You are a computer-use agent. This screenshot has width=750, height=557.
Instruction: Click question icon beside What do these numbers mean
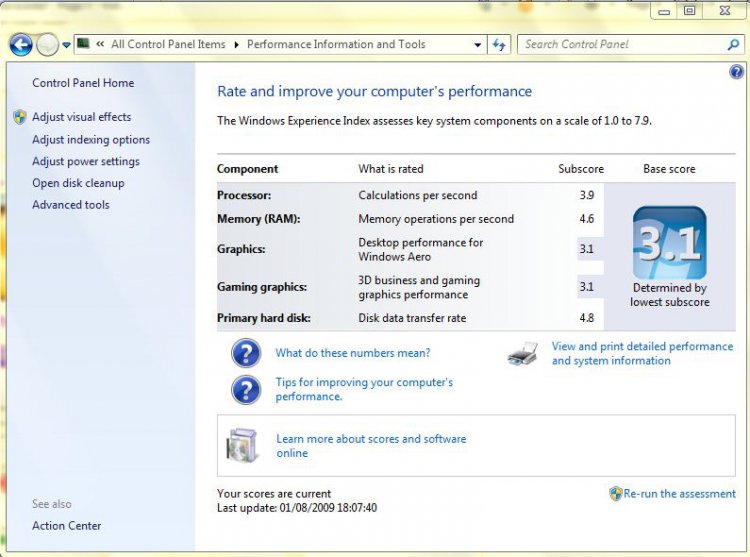246,353
